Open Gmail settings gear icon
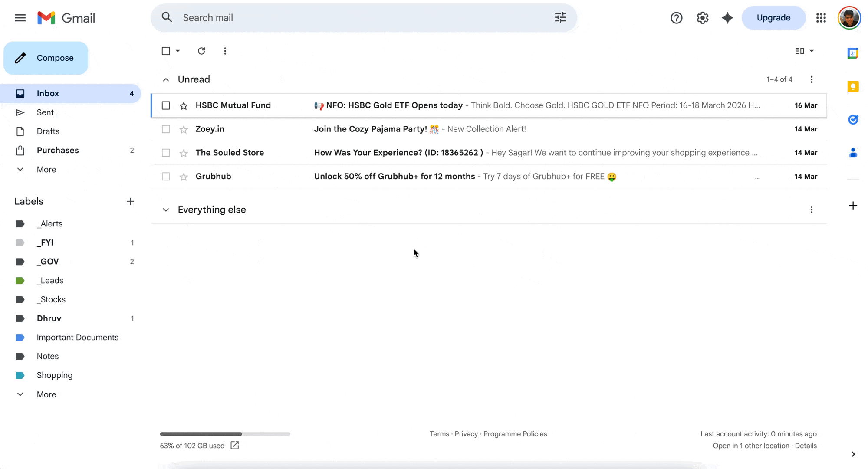The image size is (868, 469). click(702, 18)
